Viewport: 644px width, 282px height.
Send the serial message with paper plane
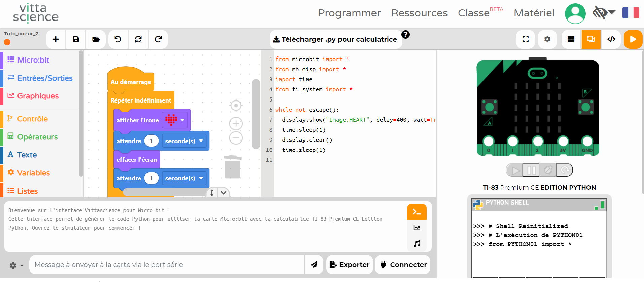click(314, 265)
